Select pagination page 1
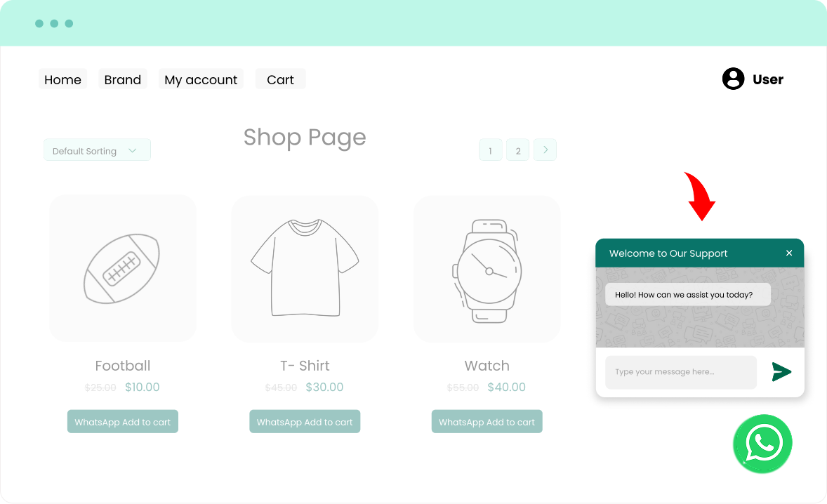The height and width of the screenshot is (504, 827). coord(491,150)
